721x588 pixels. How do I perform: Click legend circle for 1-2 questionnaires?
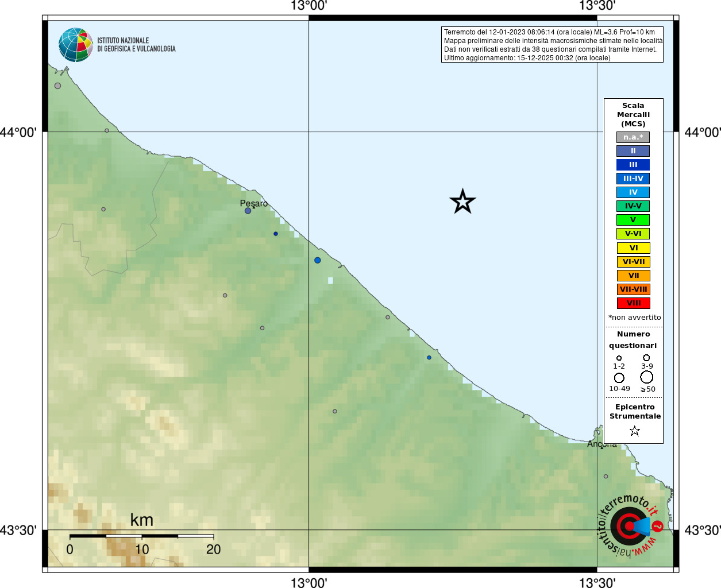[x=619, y=358]
